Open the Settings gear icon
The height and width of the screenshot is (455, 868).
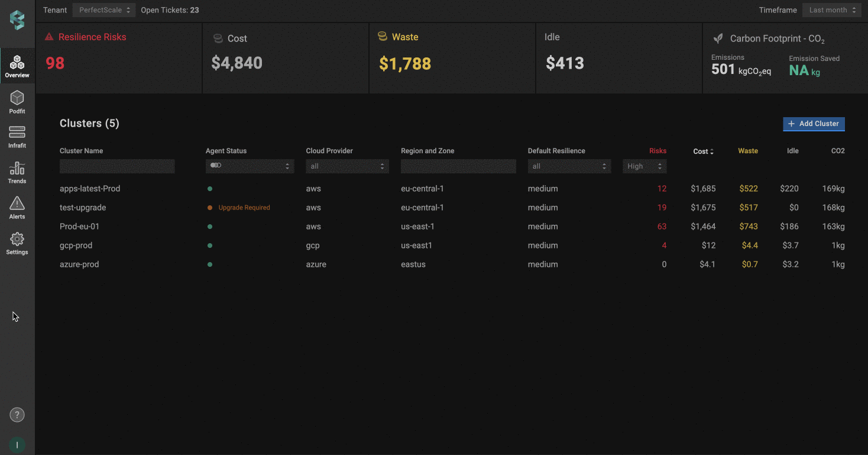17,240
